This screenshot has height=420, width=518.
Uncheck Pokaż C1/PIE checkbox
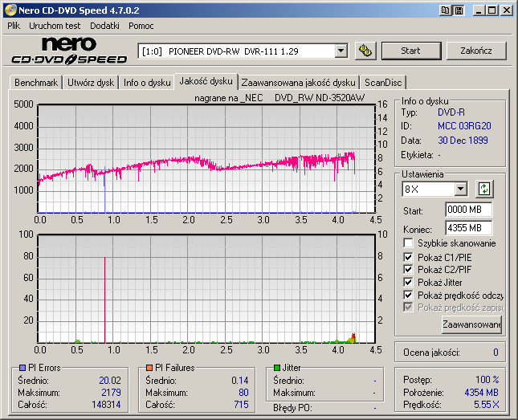coord(408,257)
